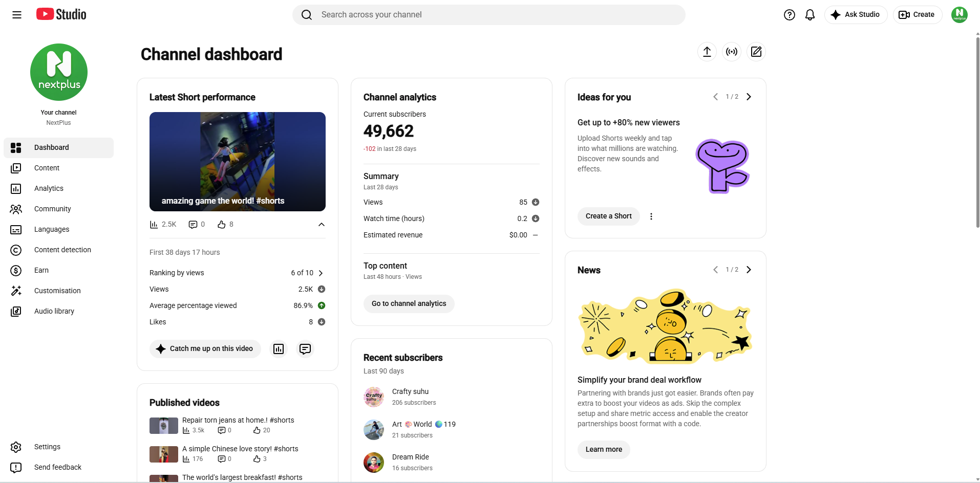Click Catch me up on this video
Screen dimensions: 980x483
pos(205,349)
